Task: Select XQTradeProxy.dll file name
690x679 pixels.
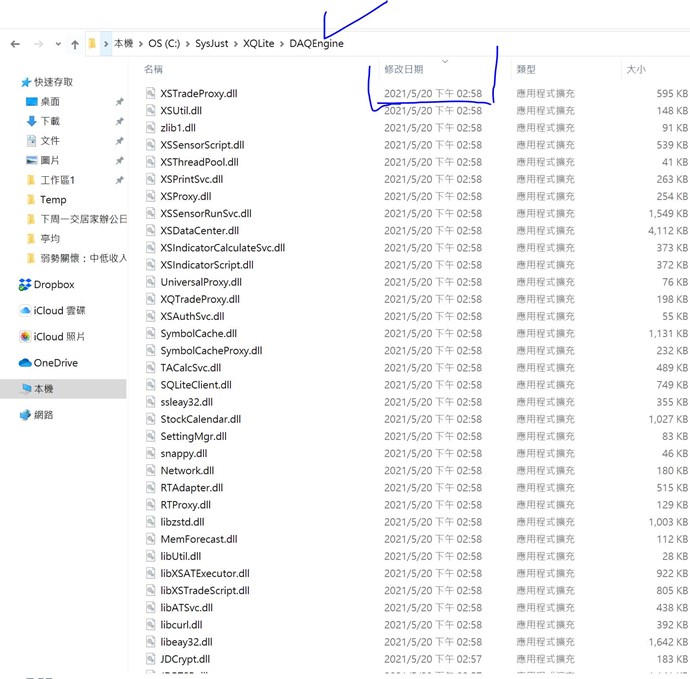Action: [x=200, y=299]
